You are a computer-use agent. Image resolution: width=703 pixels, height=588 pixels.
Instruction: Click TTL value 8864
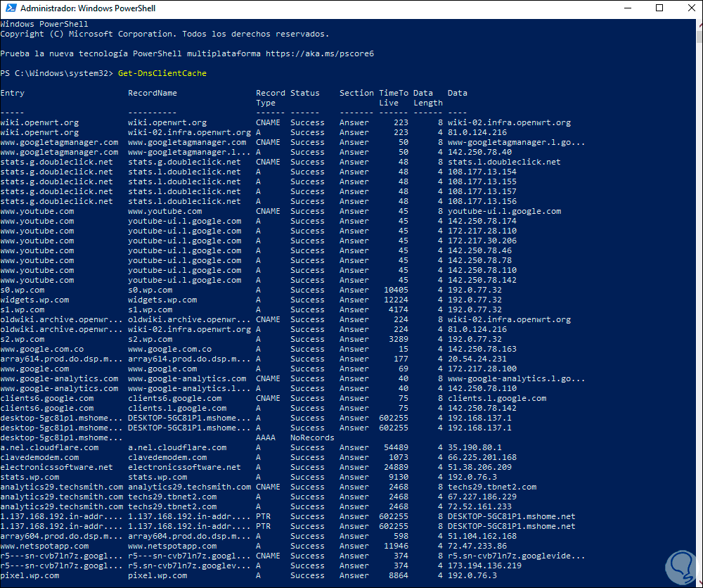[x=399, y=576]
